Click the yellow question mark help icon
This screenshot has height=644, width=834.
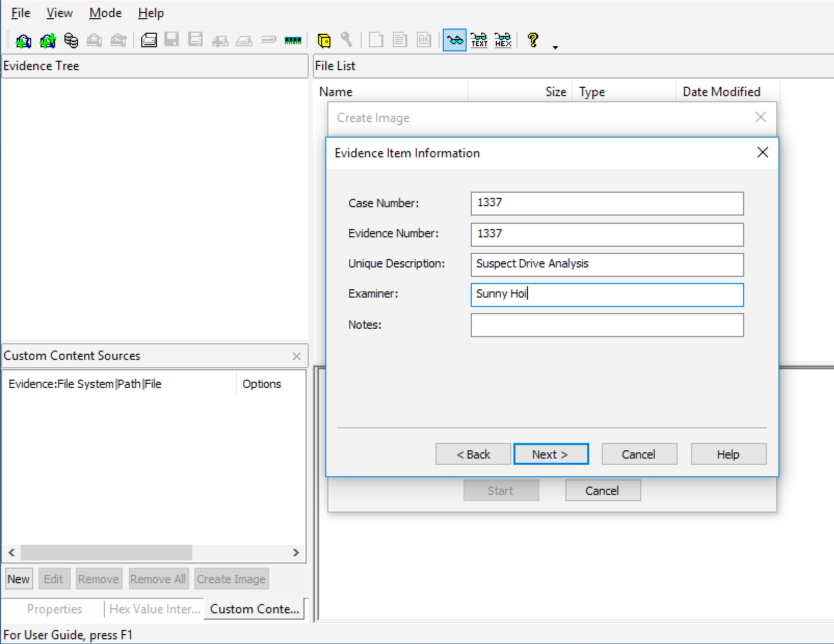(x=533, y=41)
